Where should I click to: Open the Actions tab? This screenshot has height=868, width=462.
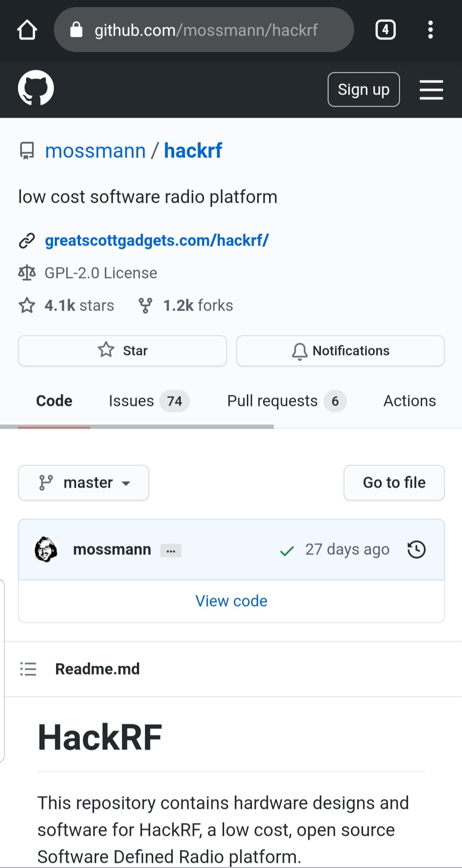tap(409, 401)
